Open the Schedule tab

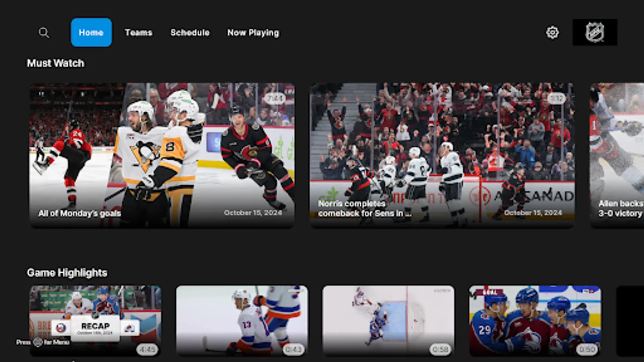190,33
